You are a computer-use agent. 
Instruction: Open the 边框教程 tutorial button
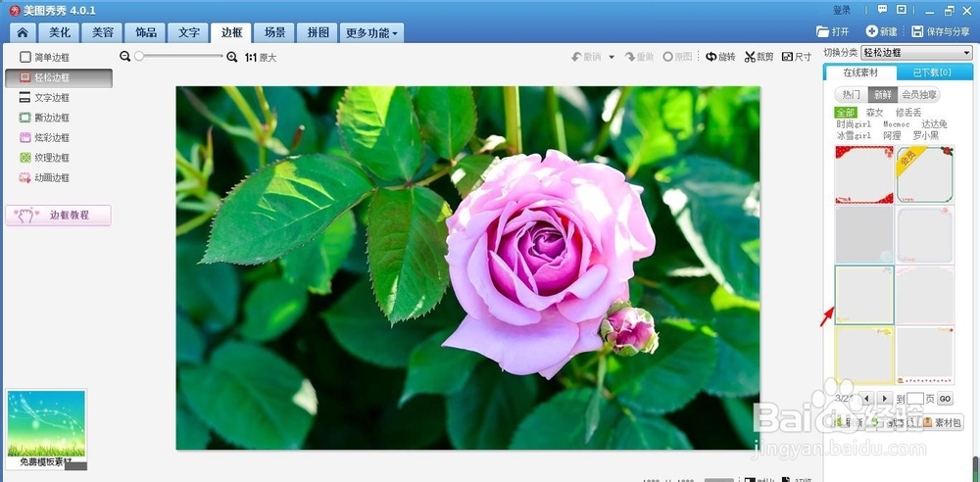58,216
